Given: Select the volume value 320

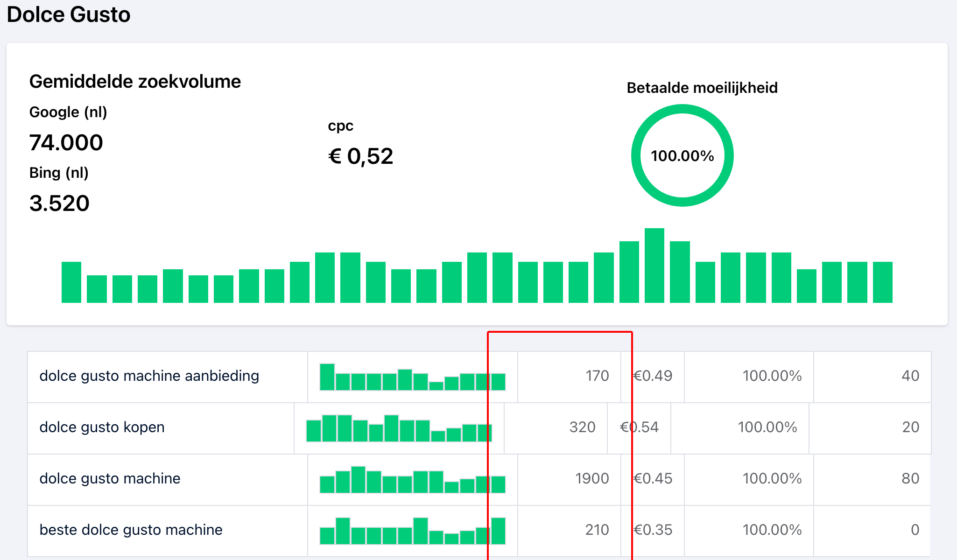Looking at the screenshot, I should click(x=583, y=427).
